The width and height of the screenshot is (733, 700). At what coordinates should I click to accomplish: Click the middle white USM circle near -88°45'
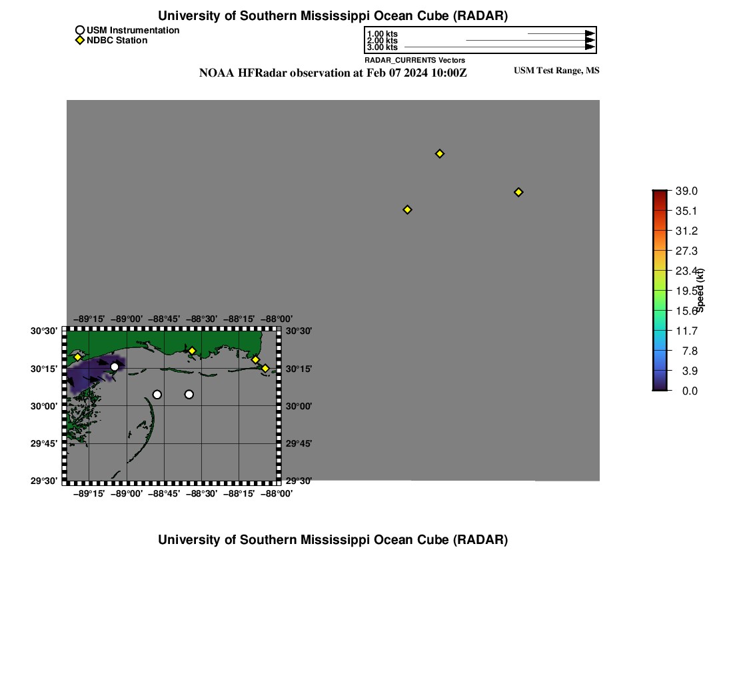click(157, 394)
